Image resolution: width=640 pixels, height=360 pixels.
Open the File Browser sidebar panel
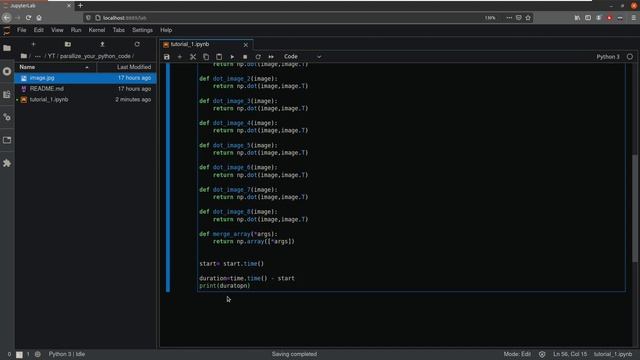tap(7, 48)
